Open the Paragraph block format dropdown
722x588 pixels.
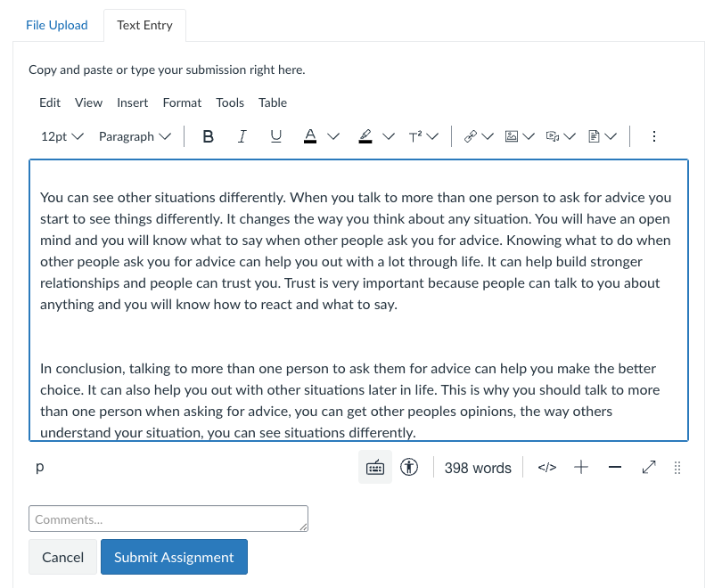click(x=135, y=136)
